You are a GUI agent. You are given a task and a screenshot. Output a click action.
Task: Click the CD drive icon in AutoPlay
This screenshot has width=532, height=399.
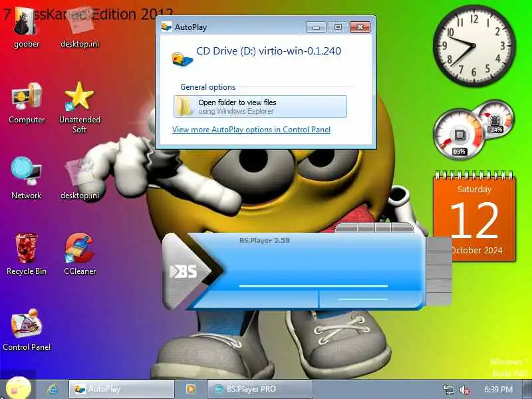tap(182, 59)
